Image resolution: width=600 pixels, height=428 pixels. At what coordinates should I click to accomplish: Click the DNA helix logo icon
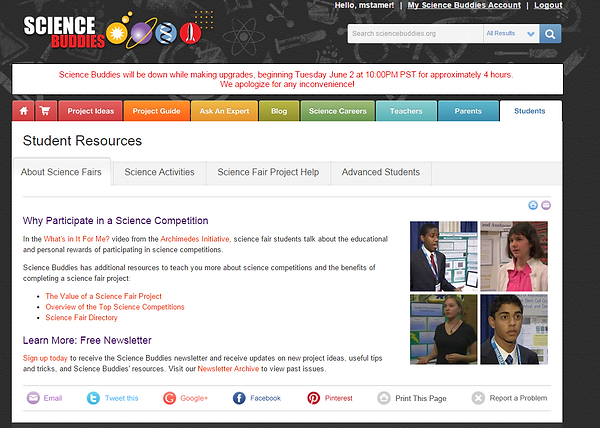coord(166,33)
